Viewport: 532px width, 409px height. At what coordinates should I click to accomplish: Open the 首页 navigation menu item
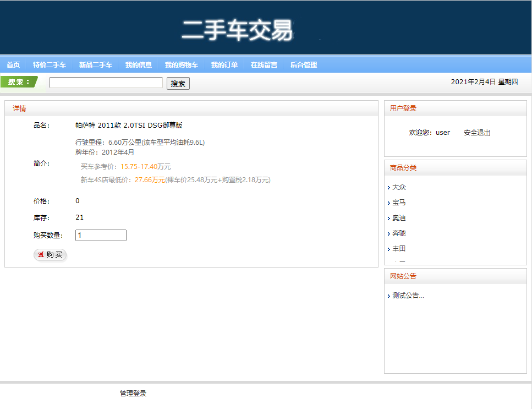(x=12, y=64)
